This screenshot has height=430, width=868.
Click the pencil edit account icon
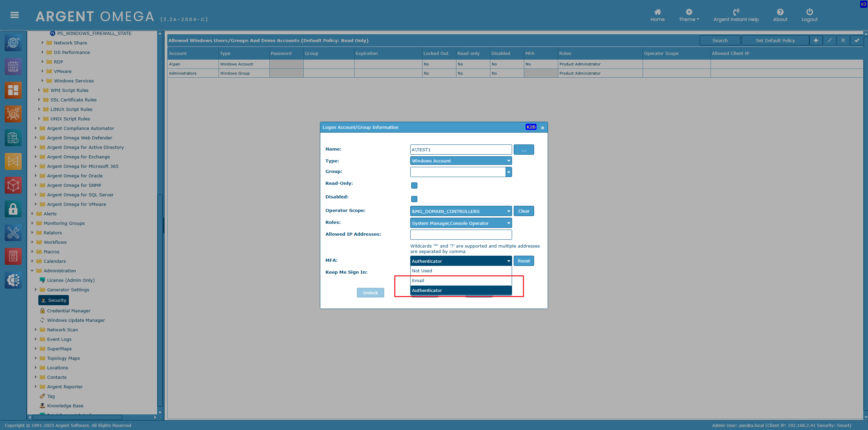(829, 40)
